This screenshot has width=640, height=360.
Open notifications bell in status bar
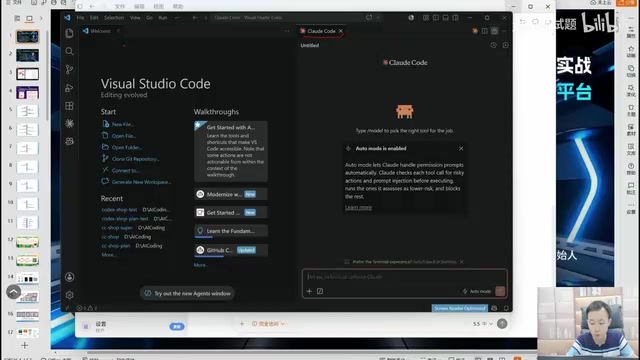pos(506,308)
